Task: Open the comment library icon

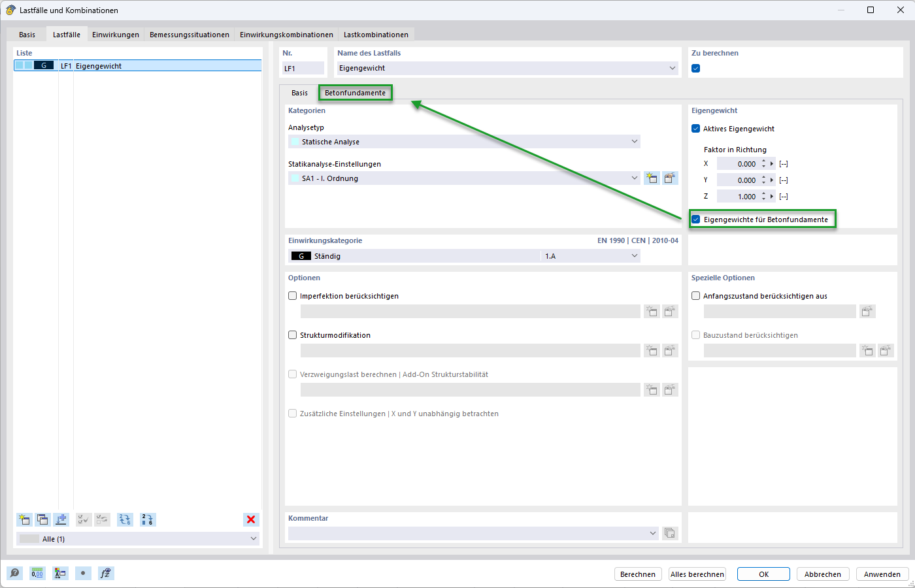Action: pos(670,533)
